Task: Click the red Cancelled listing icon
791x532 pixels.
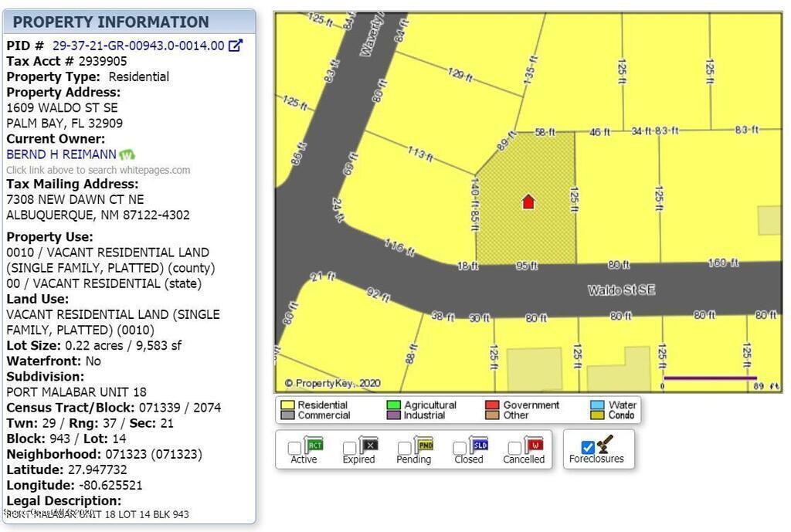Action: [x=534, y=445]
